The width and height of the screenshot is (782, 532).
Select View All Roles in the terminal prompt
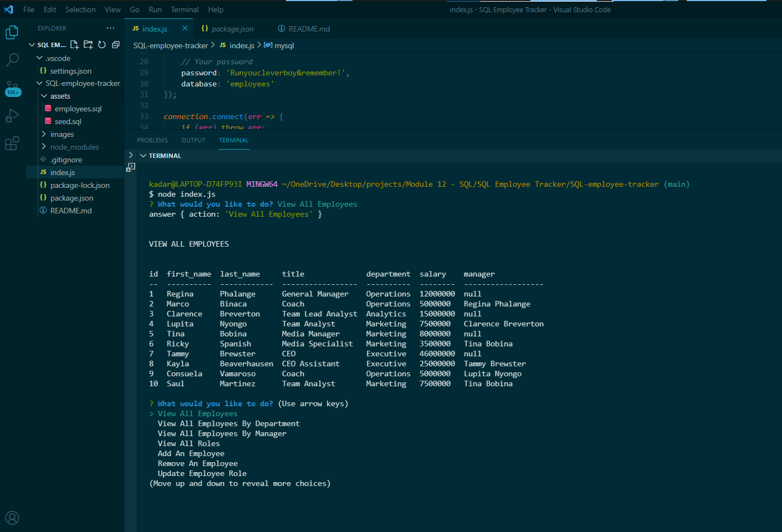[x=188, y=443]
